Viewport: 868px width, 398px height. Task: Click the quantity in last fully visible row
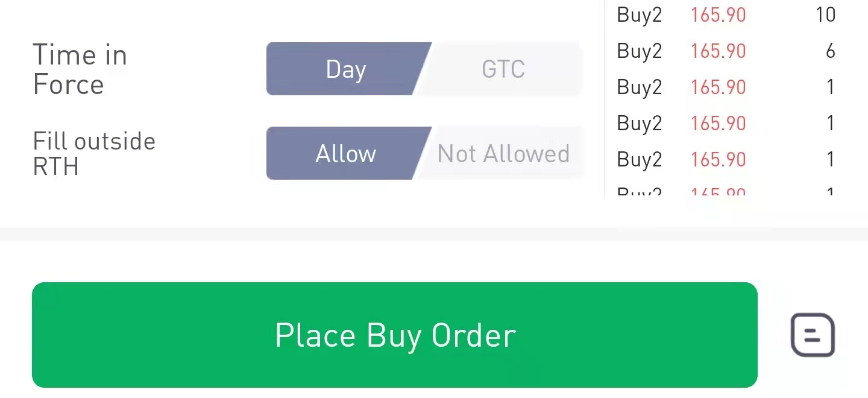point(830,159)
